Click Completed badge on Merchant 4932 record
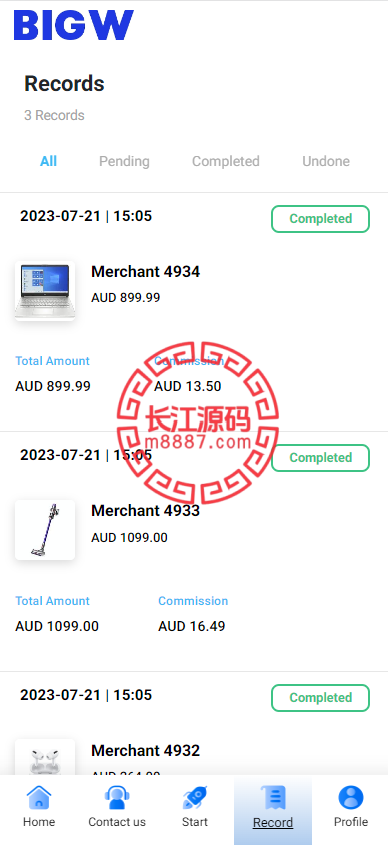 320,697
